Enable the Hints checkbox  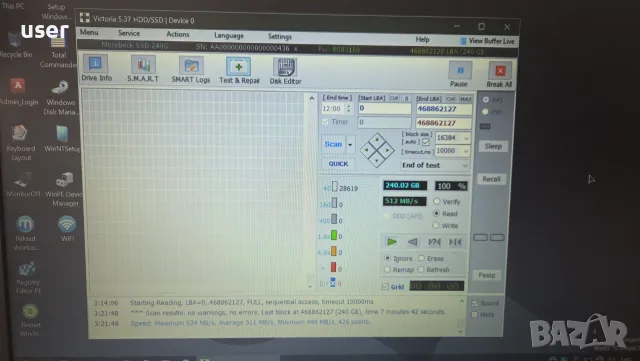click(475, 314)
